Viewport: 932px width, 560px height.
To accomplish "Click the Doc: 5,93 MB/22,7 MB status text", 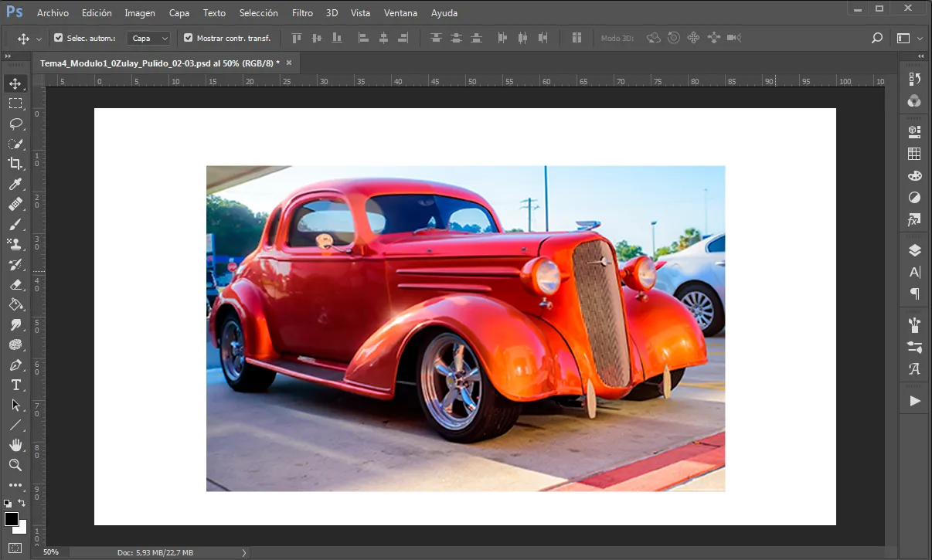I will point(155,552).
